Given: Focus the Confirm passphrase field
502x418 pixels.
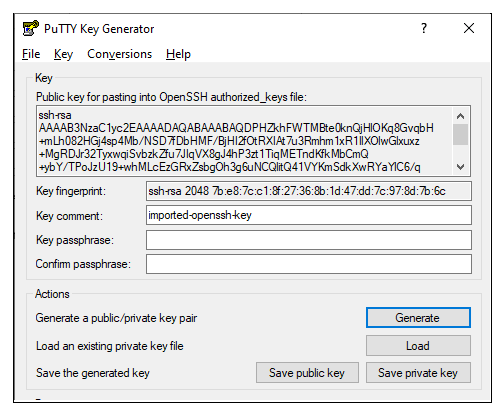Looking at the screenshot, I should 309,264.
